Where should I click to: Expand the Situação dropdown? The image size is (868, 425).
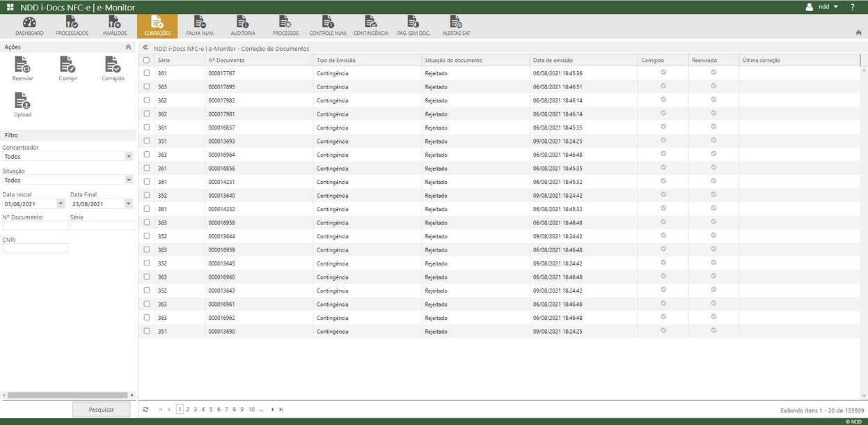(x=128, y=180)
